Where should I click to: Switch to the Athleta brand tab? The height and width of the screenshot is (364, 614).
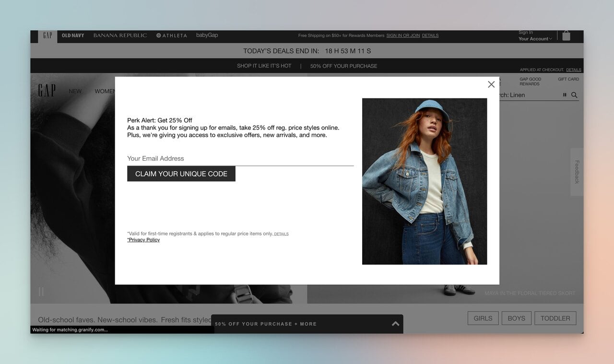pos(172,35)
